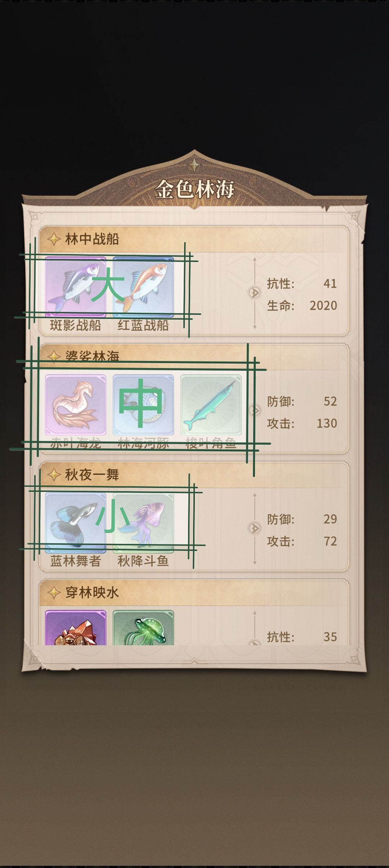Open the 梭叶角鱼 needlefish icon
389x868 pixels.
(x=211, y=405)
